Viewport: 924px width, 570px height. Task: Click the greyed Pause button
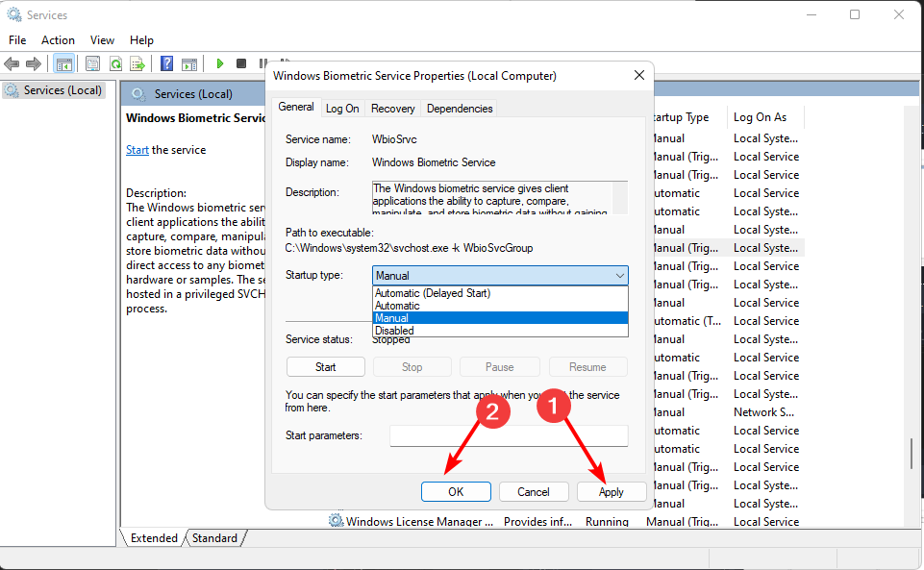click(500, 367)
